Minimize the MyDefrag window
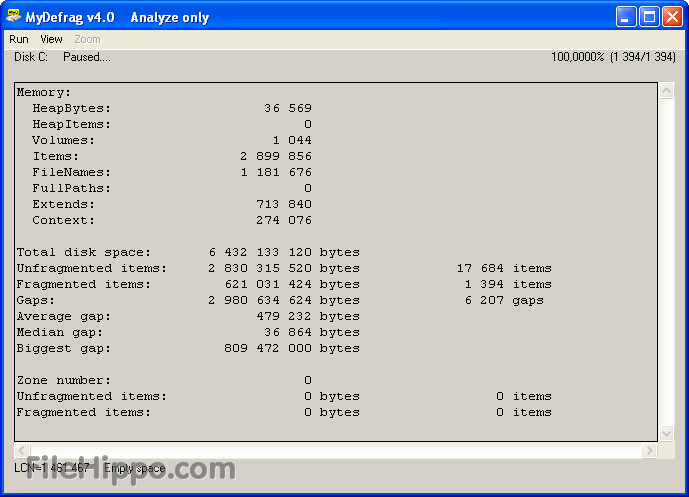 click(x=626, y=17)
